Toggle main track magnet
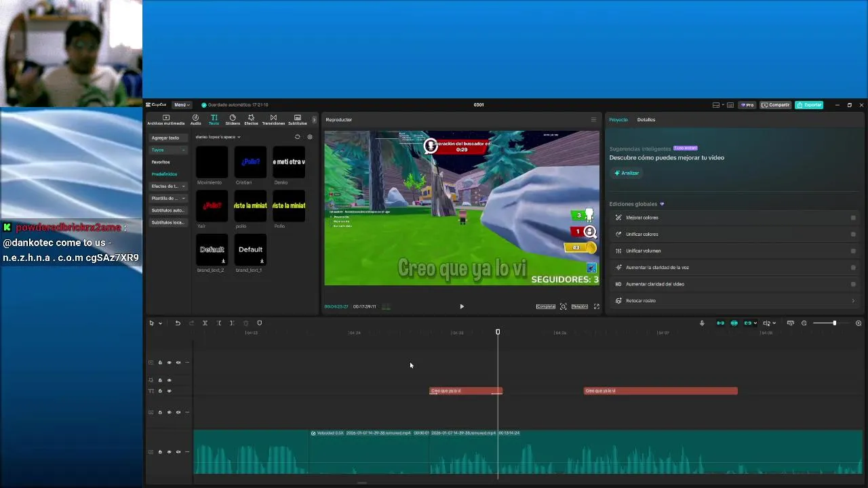Image resolution: width=868 pixels, height=488 pixels. click(720, 323)
